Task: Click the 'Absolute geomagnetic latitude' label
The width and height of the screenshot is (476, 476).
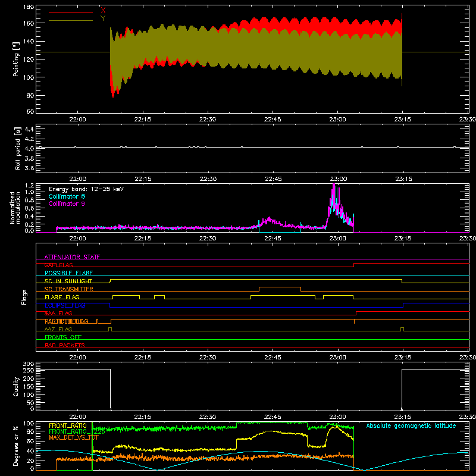Action: click(411, 425)
